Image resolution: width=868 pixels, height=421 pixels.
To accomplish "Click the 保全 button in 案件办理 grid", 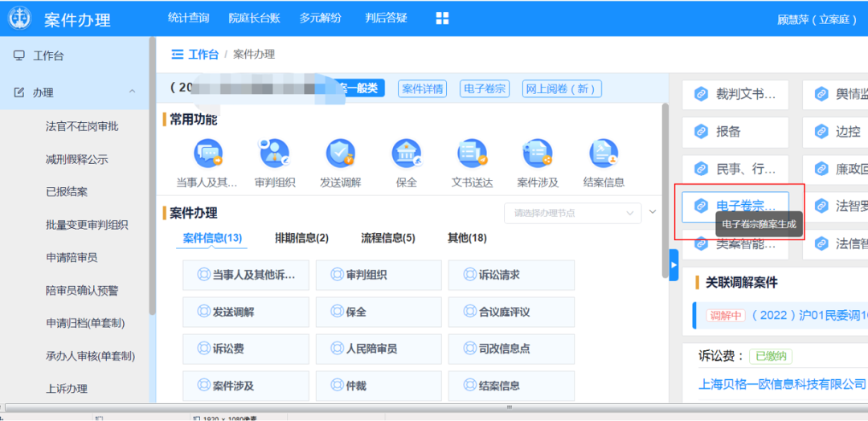I will 379,312.
